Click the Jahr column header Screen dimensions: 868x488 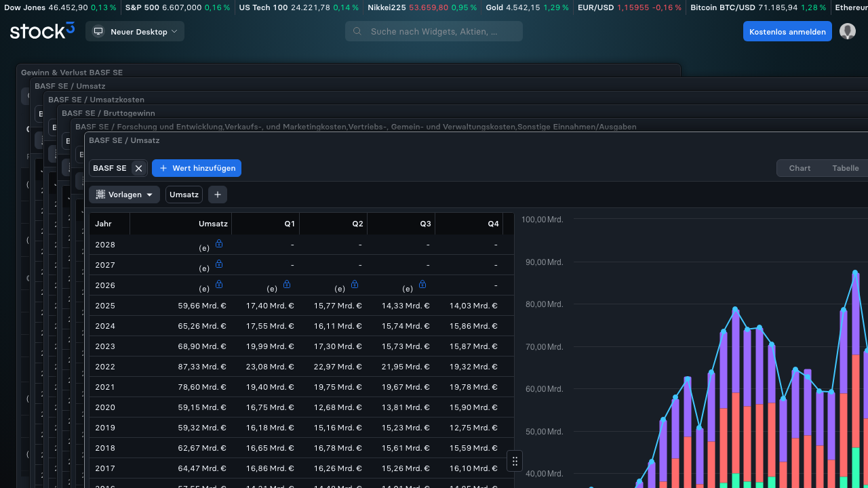[x=110, y=224]
